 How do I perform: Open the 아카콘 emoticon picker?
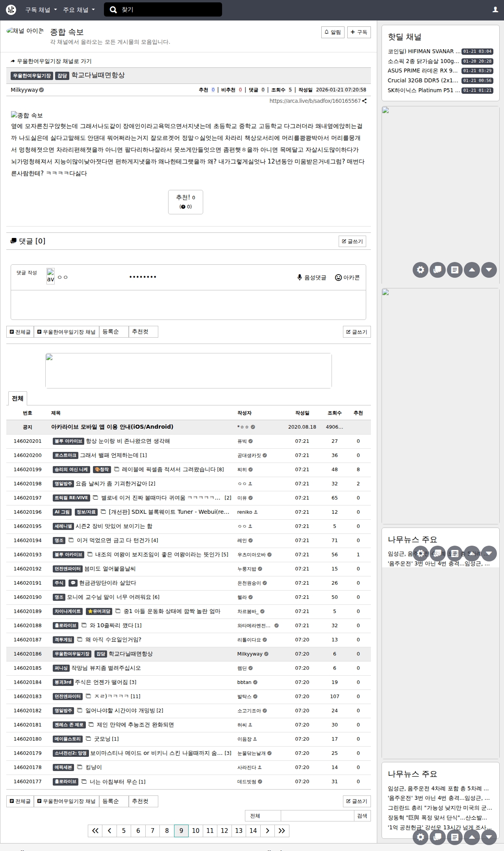click(347, 277)
